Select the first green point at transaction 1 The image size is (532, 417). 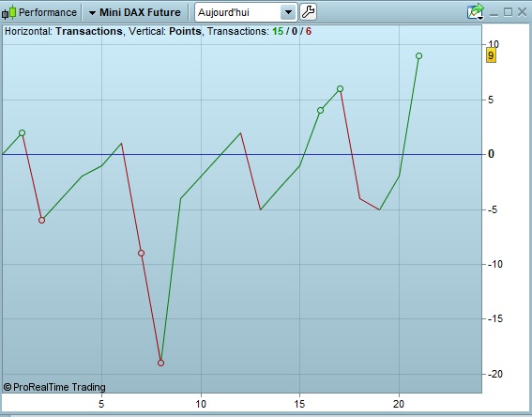click(23, 132)
